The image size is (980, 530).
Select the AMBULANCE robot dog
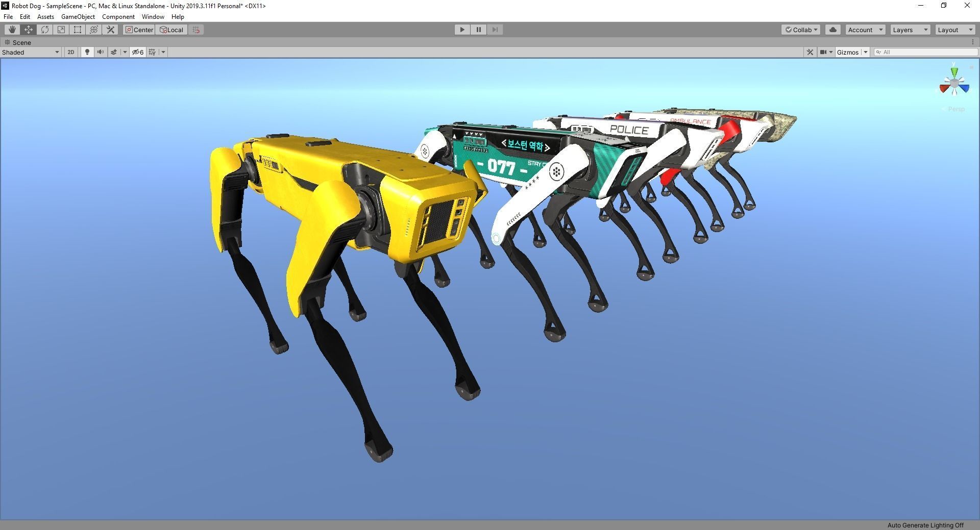point(690,121)
